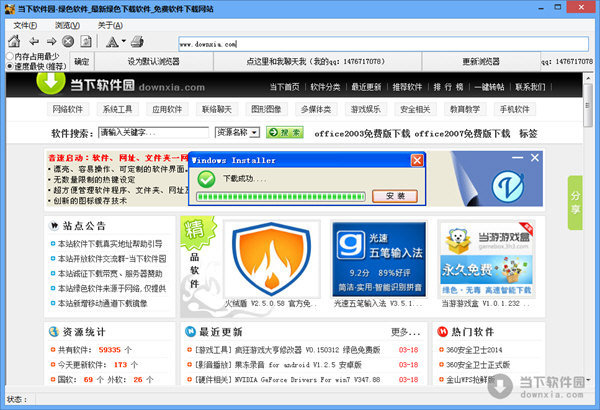Select the 安全相关 category tab
This screenshot has width=600, height=410.
tap(415, 109)
